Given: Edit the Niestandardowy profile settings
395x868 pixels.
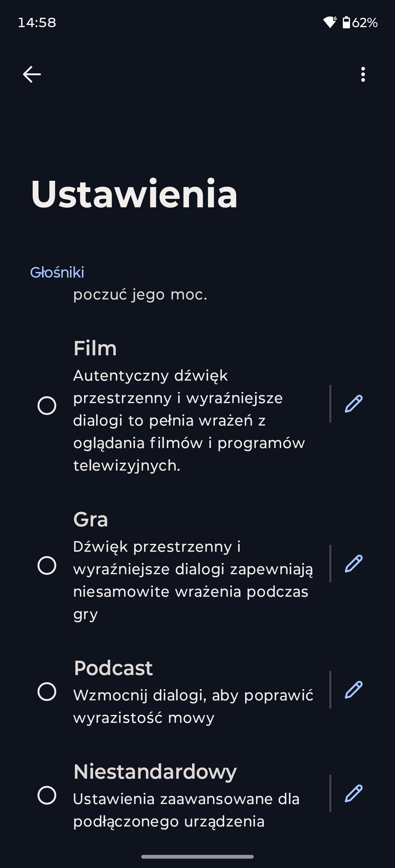Looking at the screenshot, I should (353, 793).
